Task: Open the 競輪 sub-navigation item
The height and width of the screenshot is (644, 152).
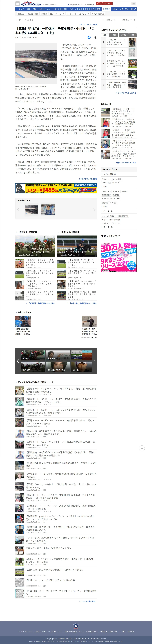Action: click(x=51, y=14)
